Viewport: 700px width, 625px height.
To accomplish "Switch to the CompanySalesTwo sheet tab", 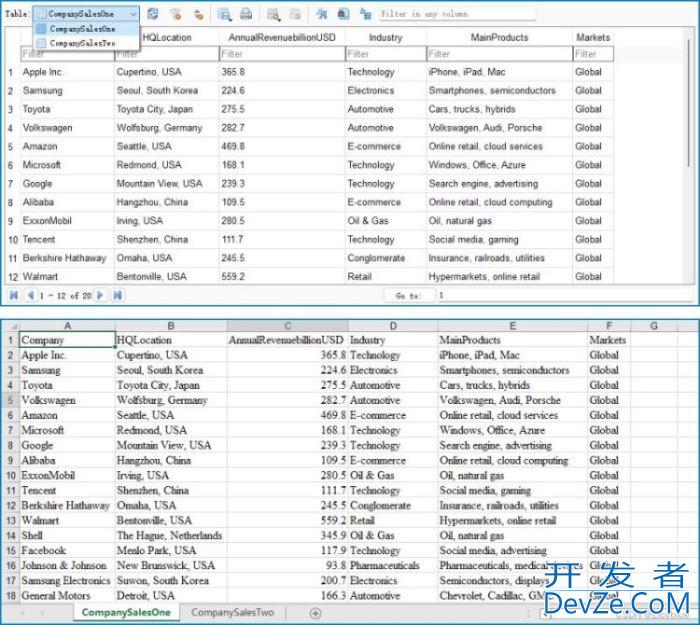I will click(x=233, y=612).
